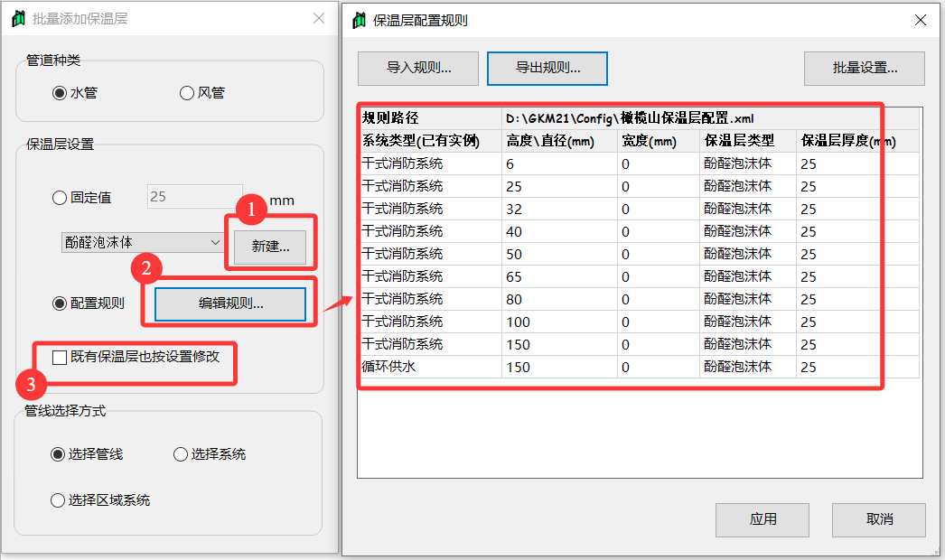Click the 新建... button
945x560 pixels.
pos(270,247)
